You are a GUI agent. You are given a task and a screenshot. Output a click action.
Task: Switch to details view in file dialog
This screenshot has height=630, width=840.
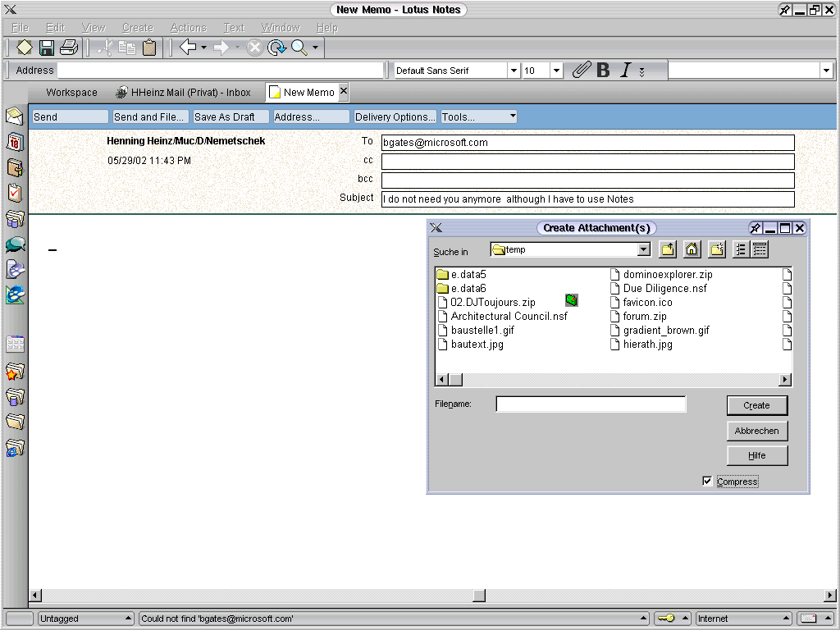760,249
